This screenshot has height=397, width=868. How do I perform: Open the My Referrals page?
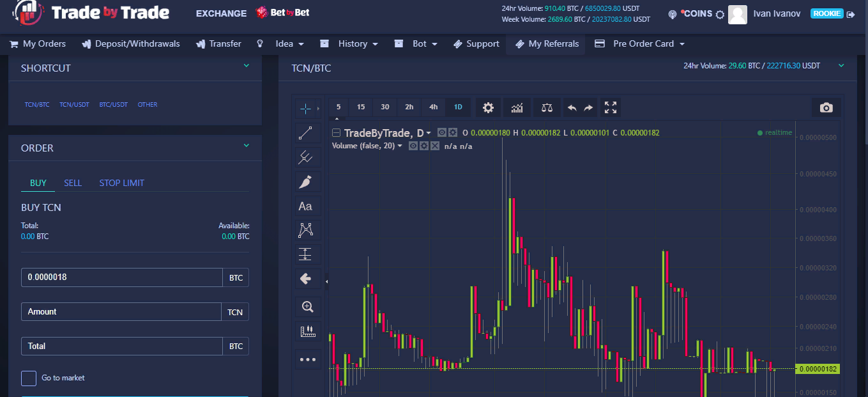pyautogui.click(x=547, y=43)
